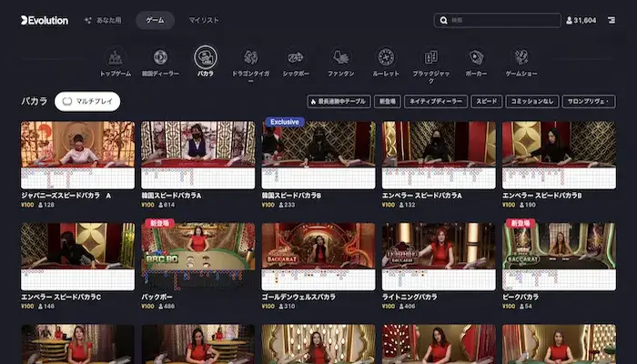Open the ブラックジャック cards icon
Image resolution: width=637 pixels, height=364 pixels.
[431, 57]
